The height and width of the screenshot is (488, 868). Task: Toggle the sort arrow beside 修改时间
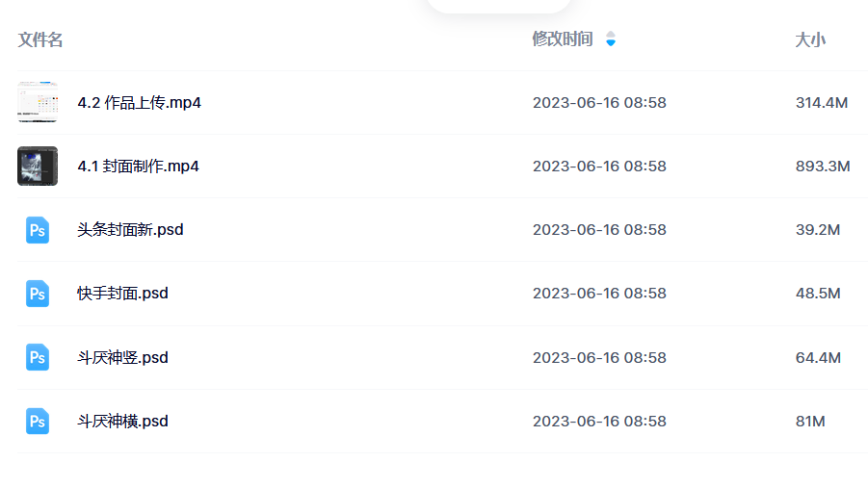(x=611, y=39)
